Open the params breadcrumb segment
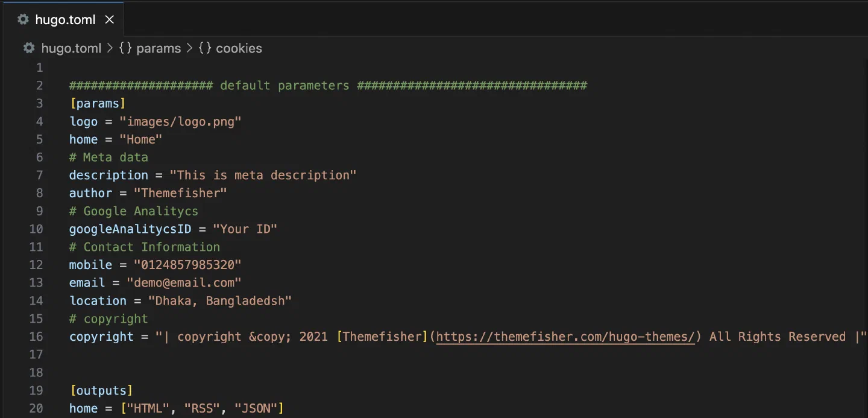Viewport: 868px width, 418px height. pyautogui.click(x=159, y=48)
